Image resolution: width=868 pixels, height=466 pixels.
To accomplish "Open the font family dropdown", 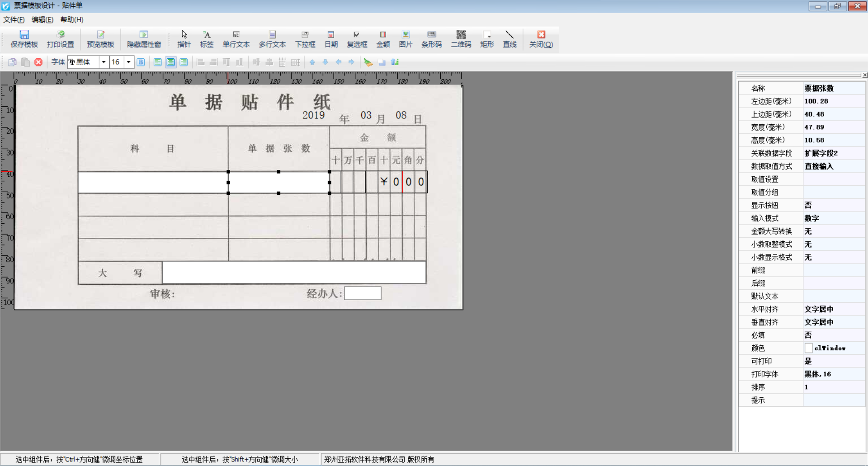I will [104, 62].
